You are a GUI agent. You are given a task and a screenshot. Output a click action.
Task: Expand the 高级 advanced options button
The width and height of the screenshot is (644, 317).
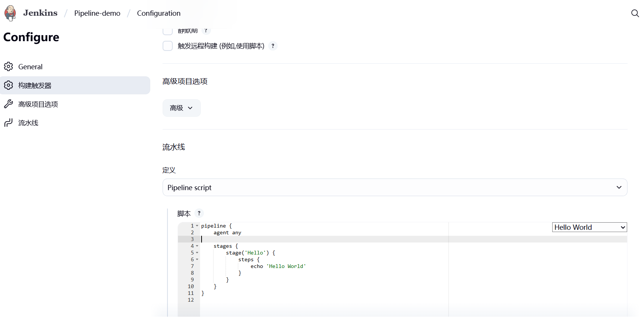[181, 108]
